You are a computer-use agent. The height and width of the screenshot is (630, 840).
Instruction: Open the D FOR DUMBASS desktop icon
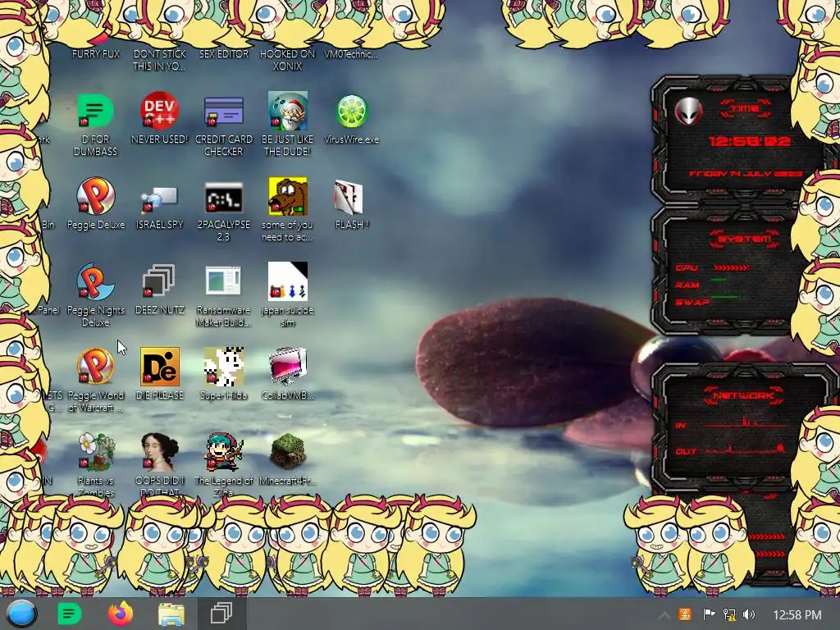tap(95, 111)
